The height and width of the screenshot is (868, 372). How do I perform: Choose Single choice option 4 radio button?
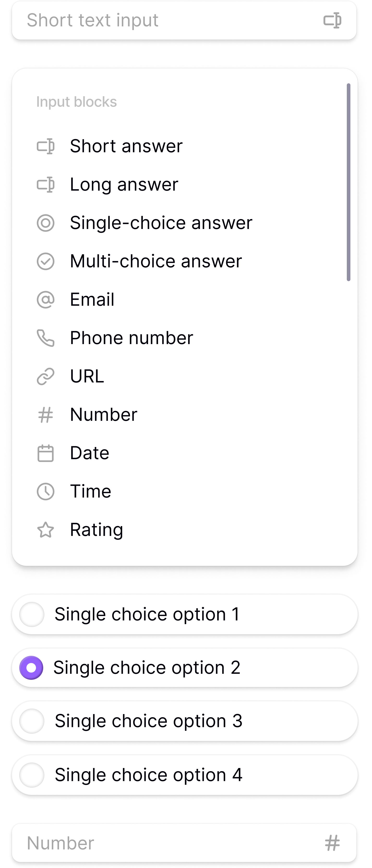point(32,775)
